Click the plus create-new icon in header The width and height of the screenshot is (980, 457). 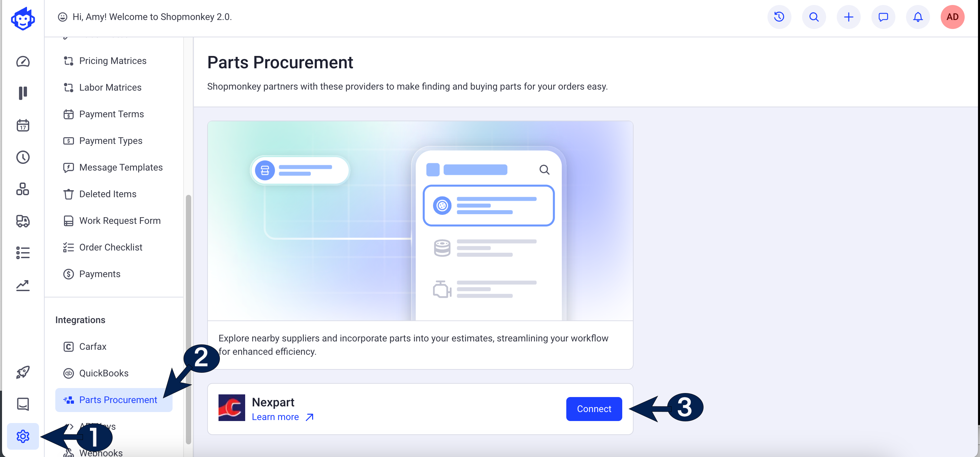848,17
